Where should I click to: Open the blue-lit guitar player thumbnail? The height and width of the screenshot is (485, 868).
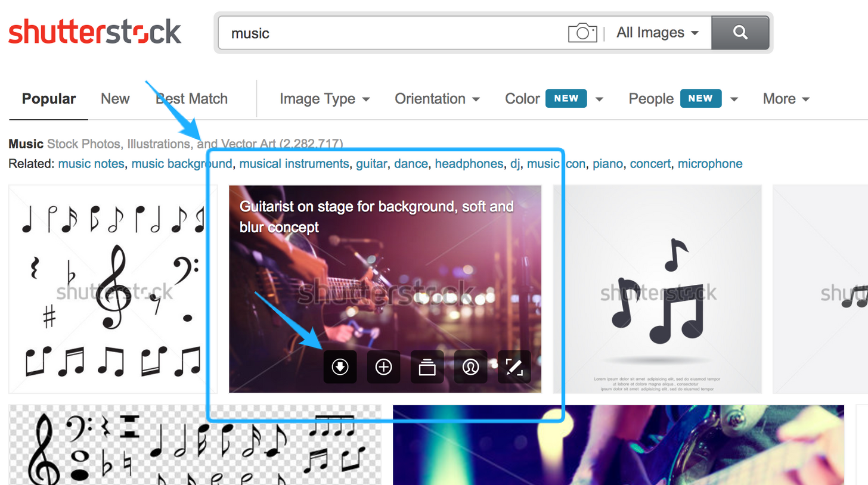tap(618, 445)
